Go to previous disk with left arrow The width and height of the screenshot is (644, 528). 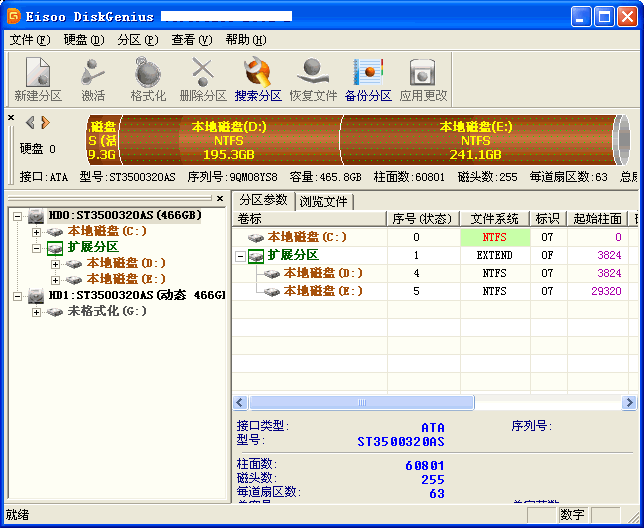click(30, 122)
